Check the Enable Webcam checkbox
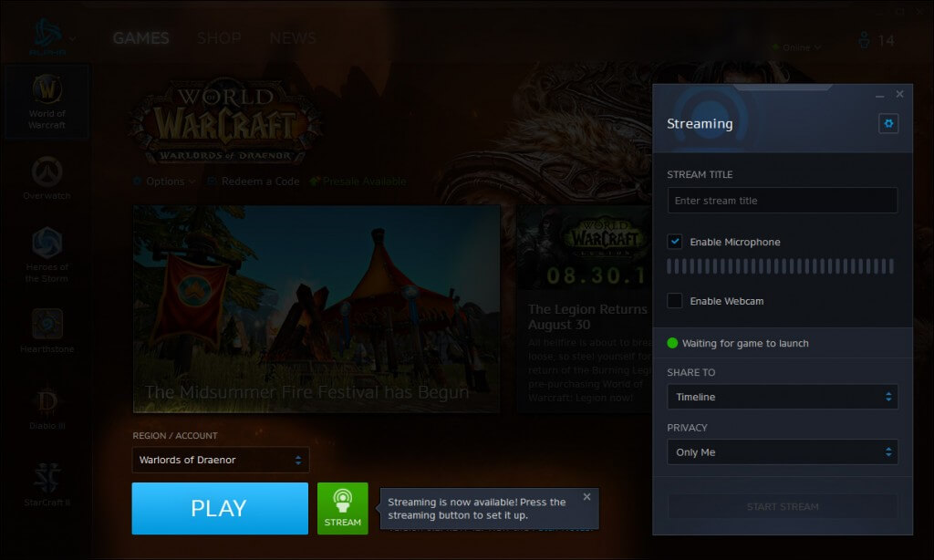The image size is (934, 560). click(x=675, y=300)
